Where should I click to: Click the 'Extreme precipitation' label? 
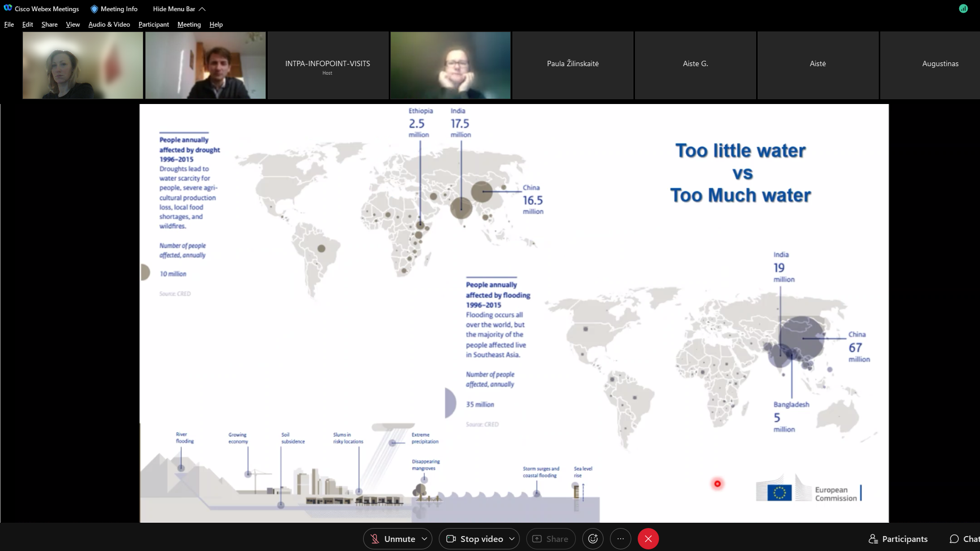425,438
